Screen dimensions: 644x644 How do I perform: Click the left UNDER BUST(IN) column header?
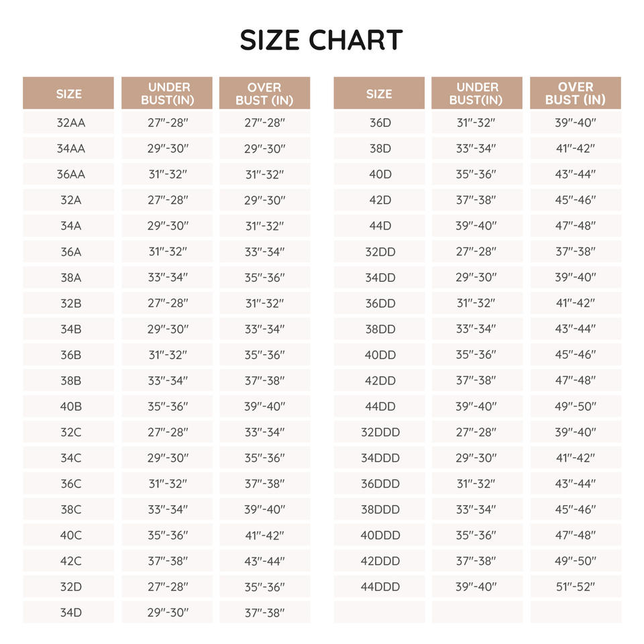167,93
